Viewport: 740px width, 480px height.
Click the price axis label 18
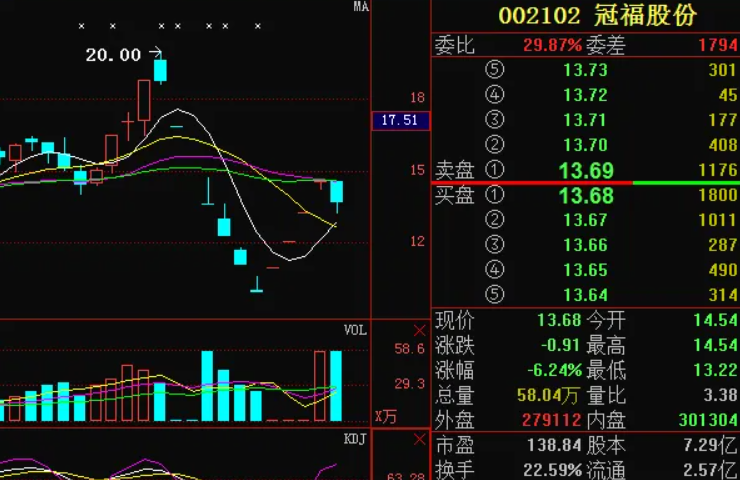click(x=418, y=98)
